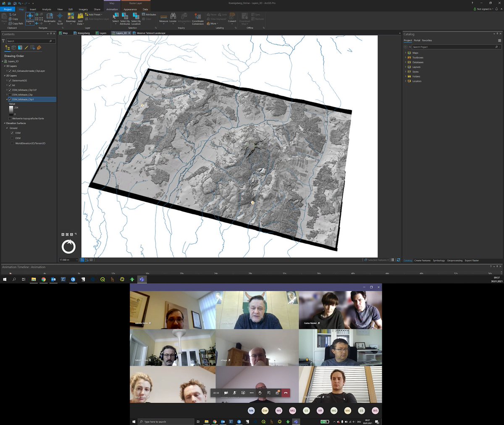Click the Cut command in Clipboard

tap(13, 14)
